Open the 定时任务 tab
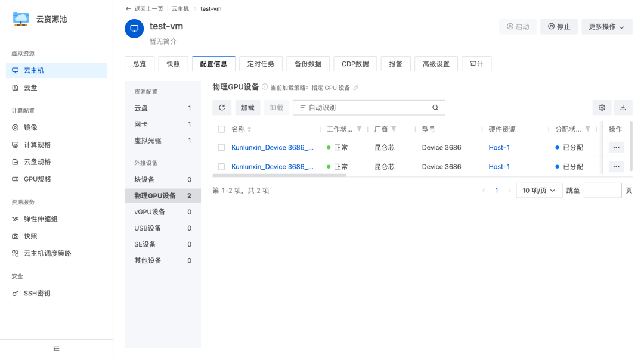The width and height of the screenshot is (644, 358). coord(261,63)
